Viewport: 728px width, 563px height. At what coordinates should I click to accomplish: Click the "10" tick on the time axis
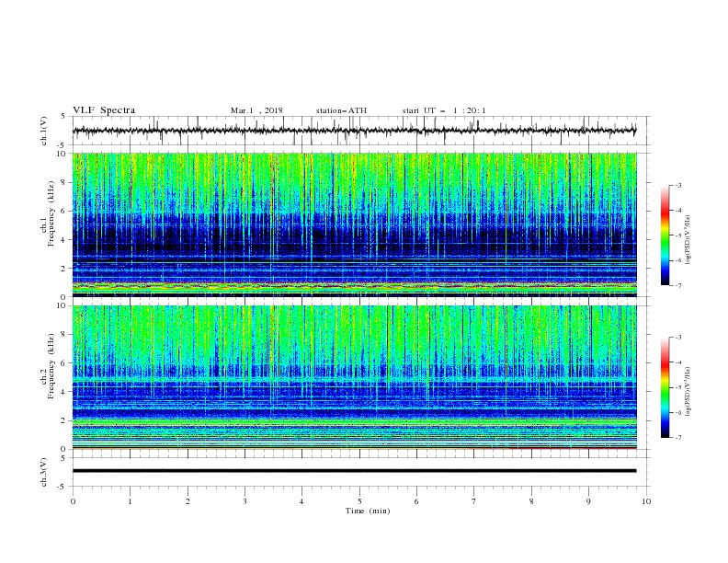(646, 501)
